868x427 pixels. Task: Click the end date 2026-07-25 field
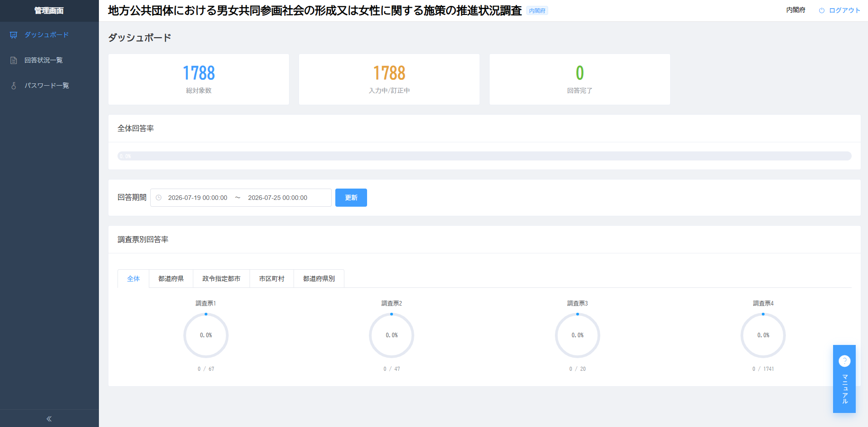[x=278, y=198]
